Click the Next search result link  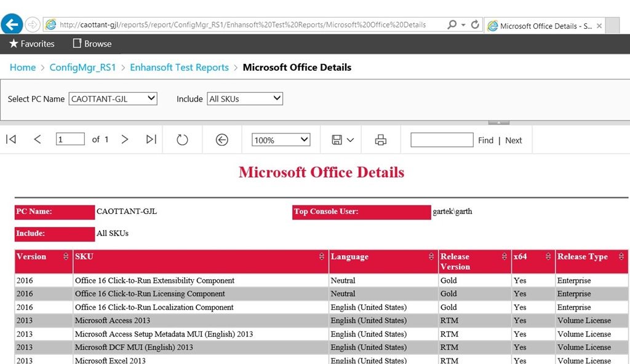pos(514,140)
